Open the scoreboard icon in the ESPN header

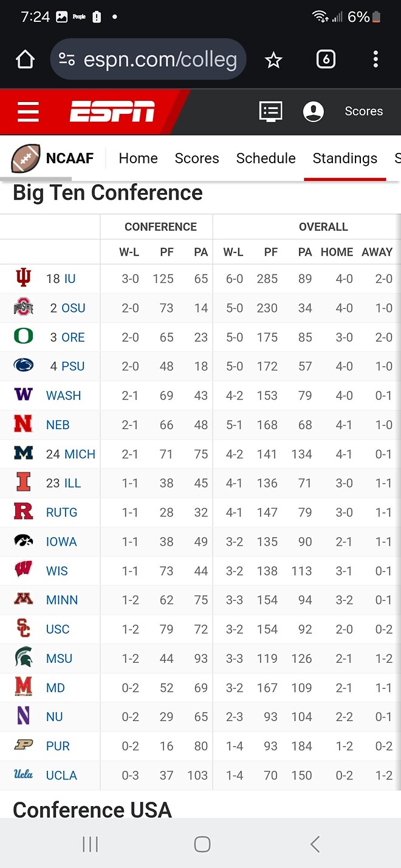click(x=270, y=112)
